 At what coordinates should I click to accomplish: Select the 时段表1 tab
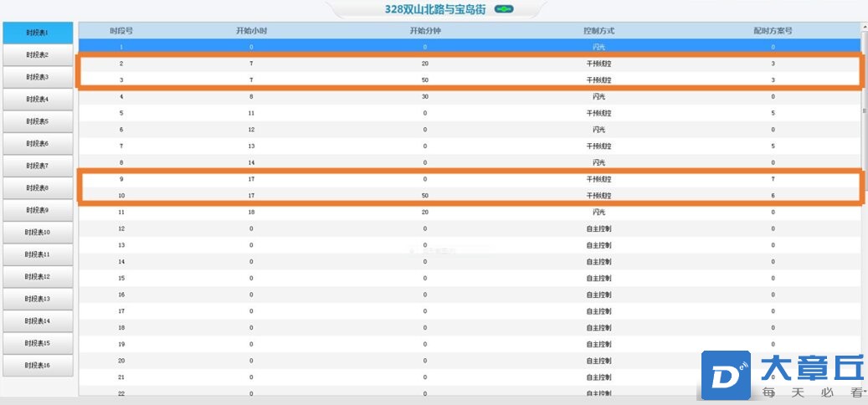click(38, 33)
